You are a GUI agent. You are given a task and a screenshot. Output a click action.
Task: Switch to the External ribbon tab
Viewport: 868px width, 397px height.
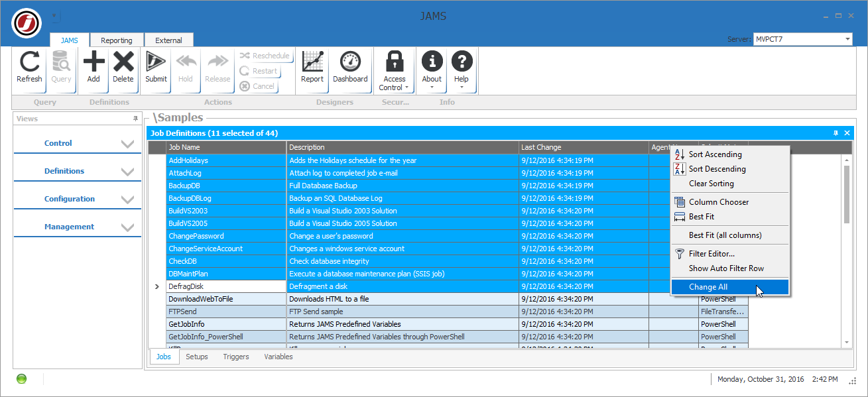[x=169, y=40]
